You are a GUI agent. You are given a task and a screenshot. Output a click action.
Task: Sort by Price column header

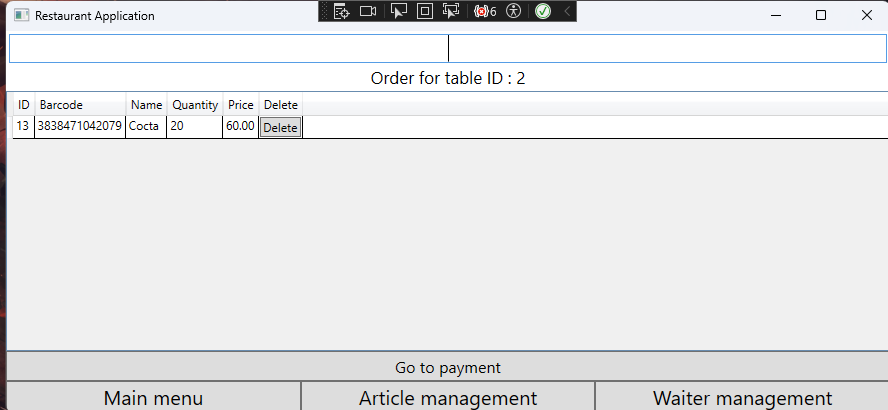pos(241,105)
